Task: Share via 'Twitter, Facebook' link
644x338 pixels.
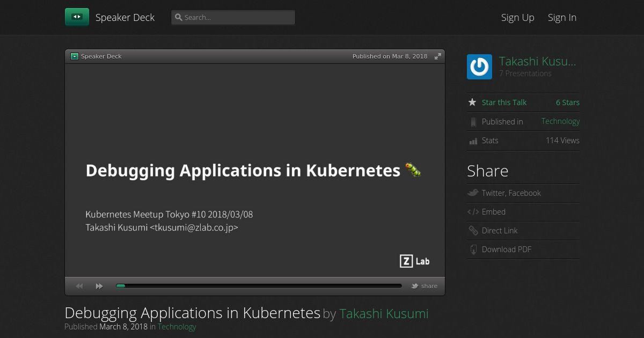Action: coord(511,193)
